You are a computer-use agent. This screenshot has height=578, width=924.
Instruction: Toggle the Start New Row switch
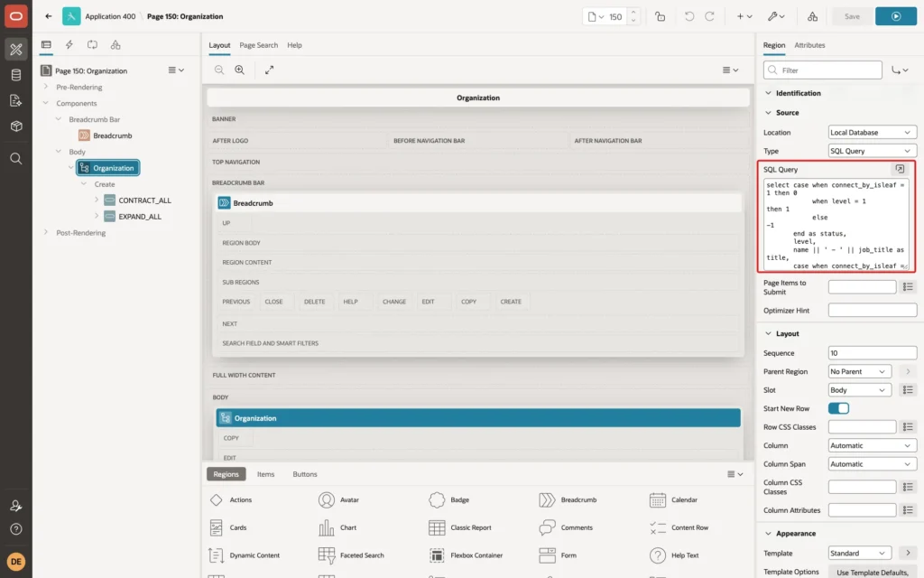838,408
